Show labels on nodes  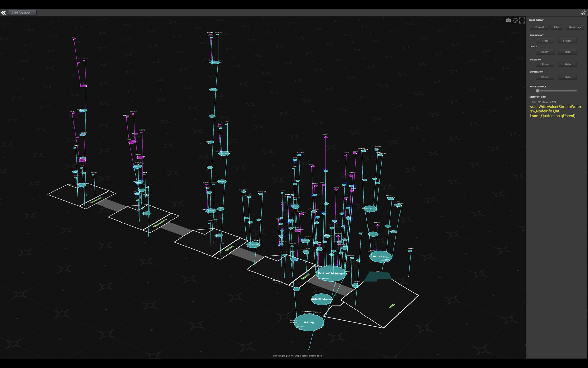click(545, 52)
